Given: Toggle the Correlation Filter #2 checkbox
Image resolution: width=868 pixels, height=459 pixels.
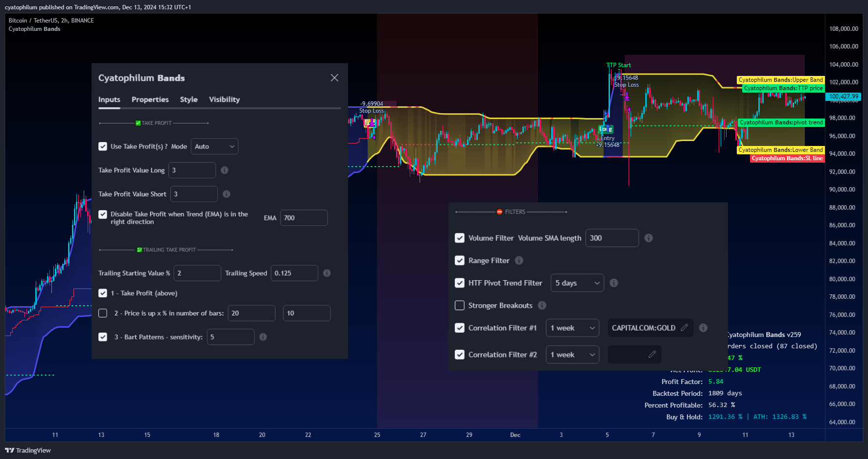Looking at the screenshot, I should pos(460,355).
